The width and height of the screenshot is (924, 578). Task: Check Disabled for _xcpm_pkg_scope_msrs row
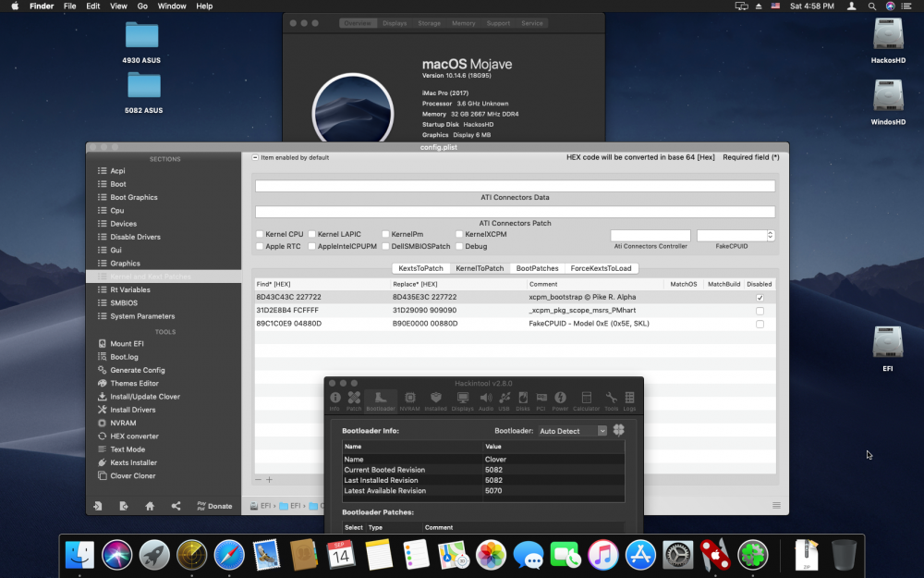(760, 311)
